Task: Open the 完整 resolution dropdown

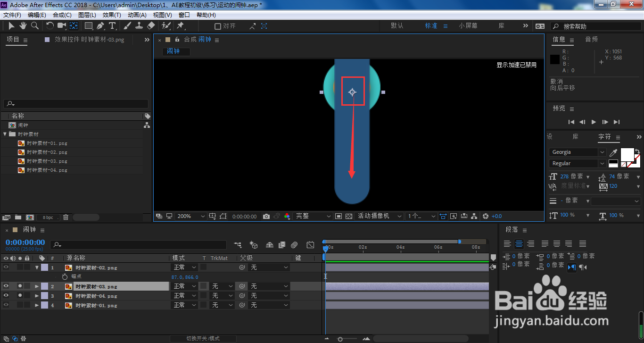Action: tap(314, 216)
